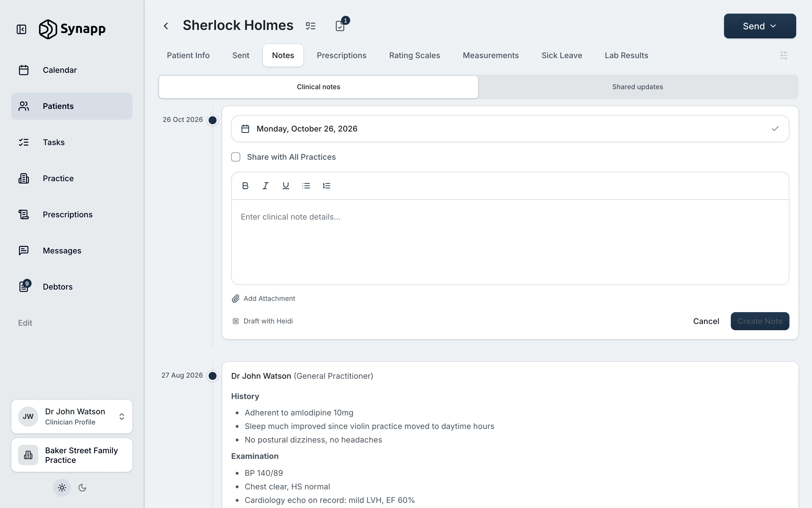Viewport: 812px width, 508px height.
Task: Toggle bold formatting
Action: [245, 186]
